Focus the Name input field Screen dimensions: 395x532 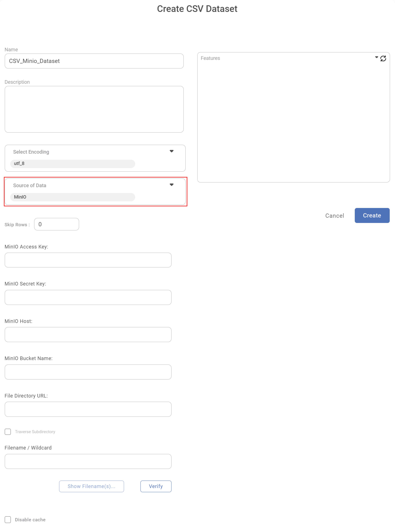click(94, 61)
